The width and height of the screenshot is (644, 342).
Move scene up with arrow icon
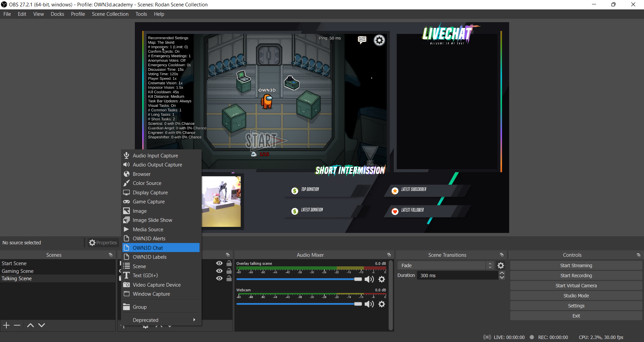point(30,325)
